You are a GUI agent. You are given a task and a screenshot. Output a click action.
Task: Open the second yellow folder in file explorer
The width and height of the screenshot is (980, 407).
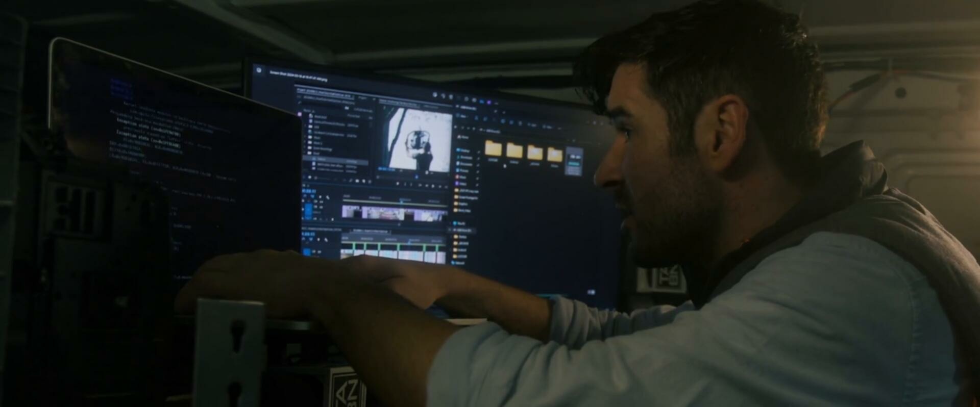(x=514, y=151)
